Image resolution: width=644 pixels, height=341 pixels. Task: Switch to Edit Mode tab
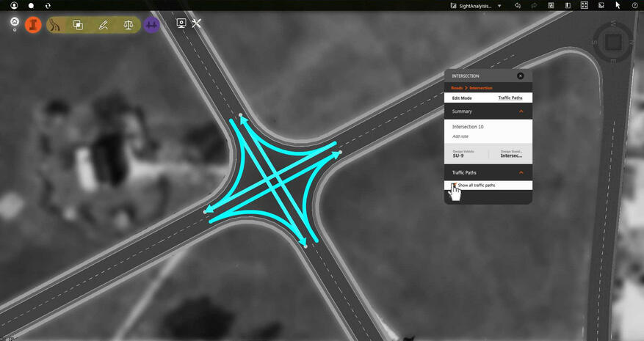(x=462, y=98)
